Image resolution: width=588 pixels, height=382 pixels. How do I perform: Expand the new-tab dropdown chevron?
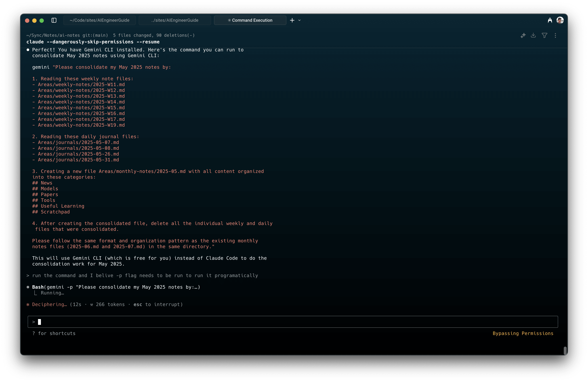click(x=299, y=20)
